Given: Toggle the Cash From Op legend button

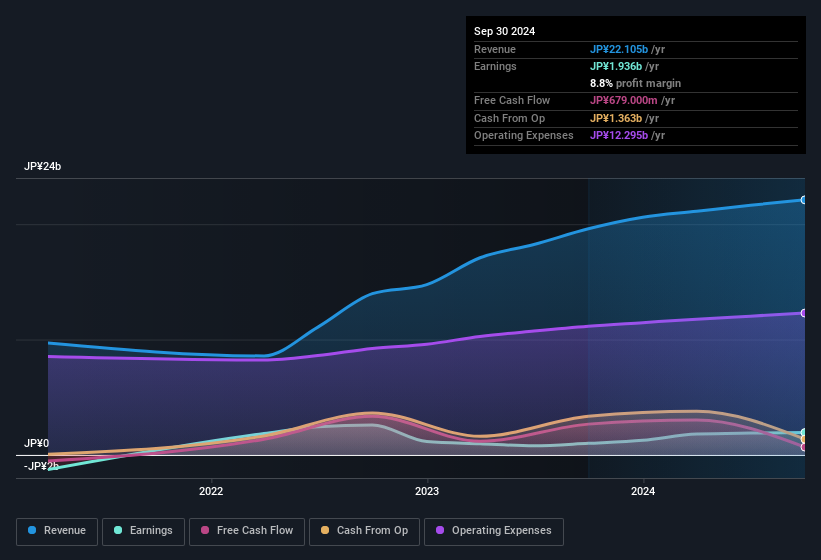Looking at the screenshot, I should pyautogui.click(x=364, y=531).
